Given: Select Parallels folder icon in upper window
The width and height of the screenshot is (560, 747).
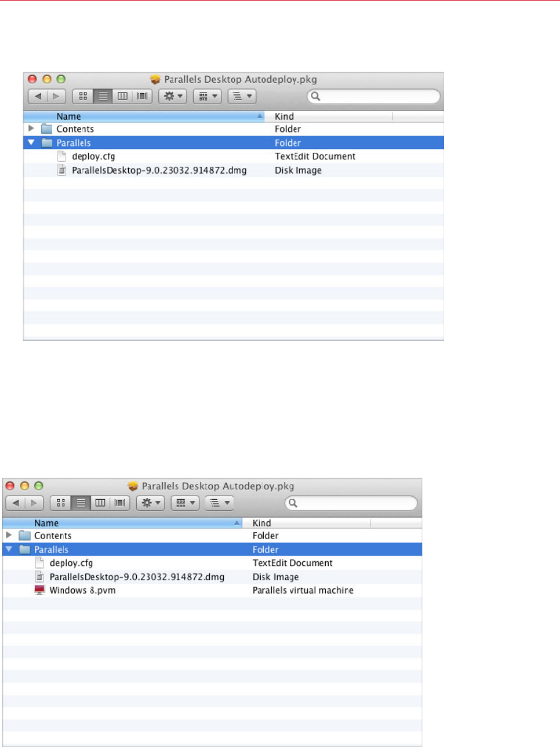Looking at the screenshot, I should 47,142.
